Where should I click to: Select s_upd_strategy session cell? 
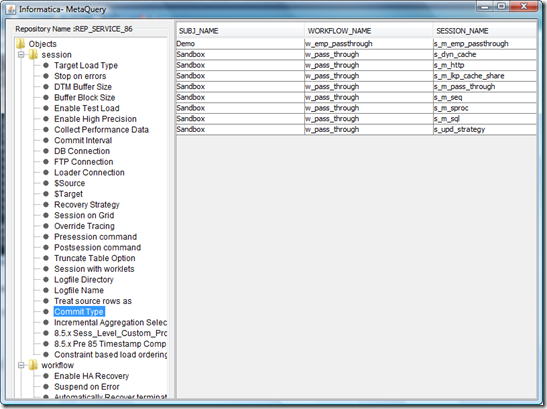485,129
